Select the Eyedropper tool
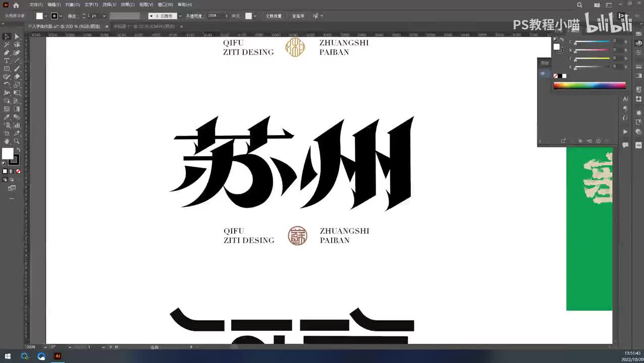 point(7,117)
